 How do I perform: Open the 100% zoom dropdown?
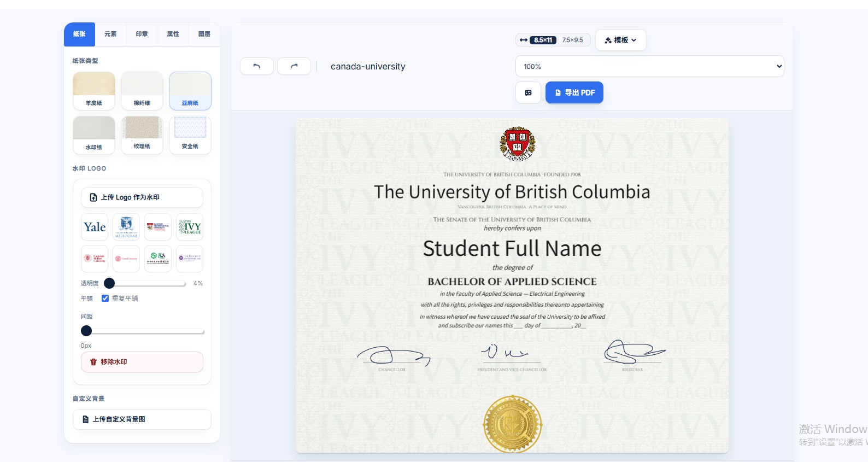[x=650, y=66]
